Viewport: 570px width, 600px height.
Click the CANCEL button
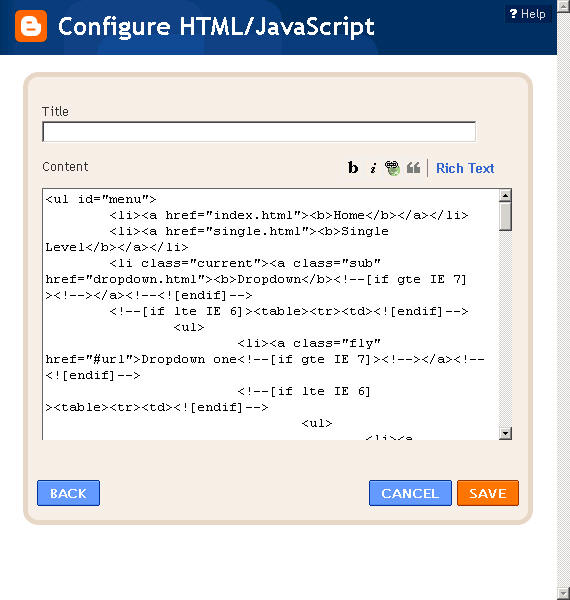(x=410, y=493)
